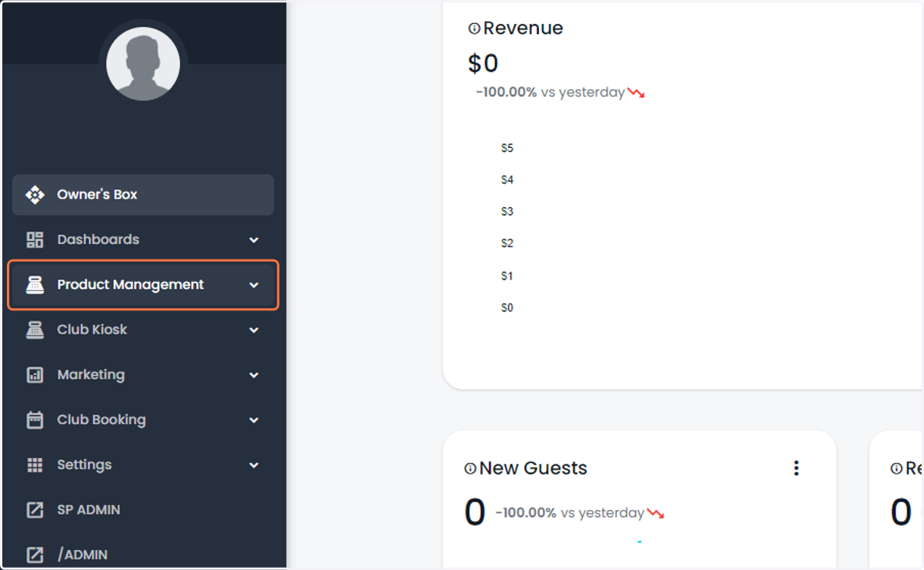The height and width of the screenshot is (570, 924).
Task: Click the Revenue -100.00% vs yesterday text
Action: [x=551, y=92]
